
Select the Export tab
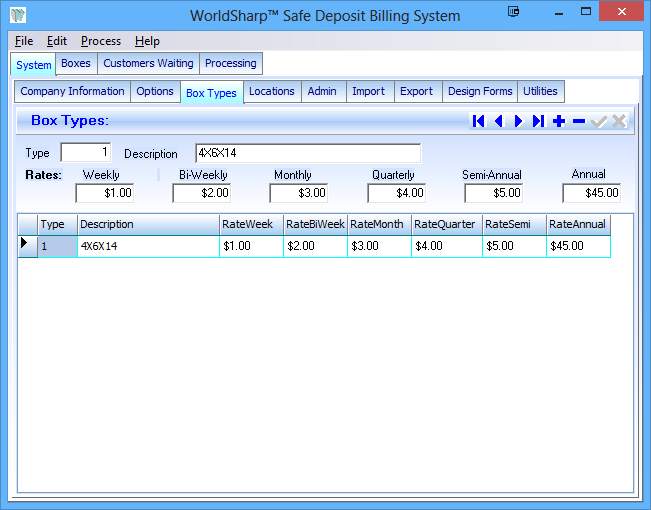[x=416, y=91]
